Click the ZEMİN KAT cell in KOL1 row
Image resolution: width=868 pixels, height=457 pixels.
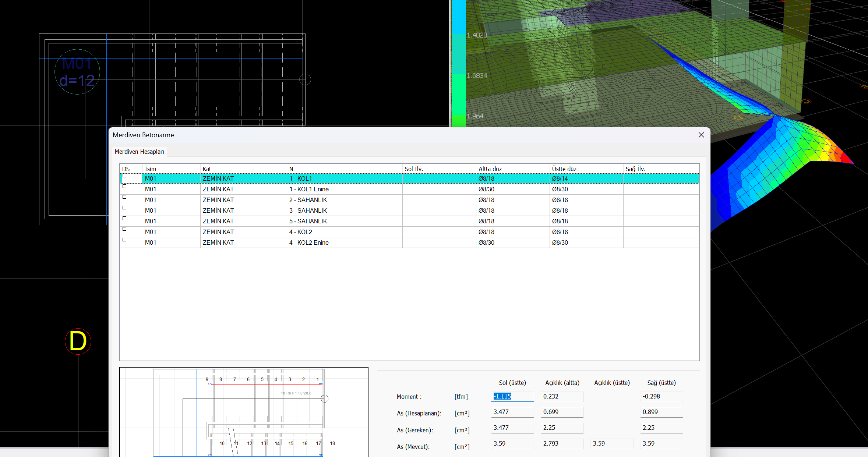point(244,178)
